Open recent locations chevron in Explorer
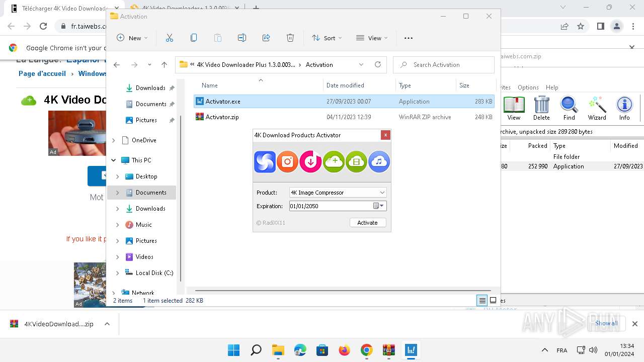 pos(149,65)
